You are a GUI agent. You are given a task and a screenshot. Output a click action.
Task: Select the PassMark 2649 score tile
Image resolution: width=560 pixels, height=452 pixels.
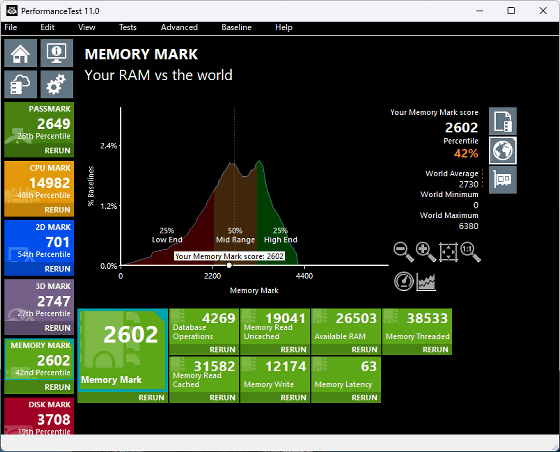coord(39,124)
